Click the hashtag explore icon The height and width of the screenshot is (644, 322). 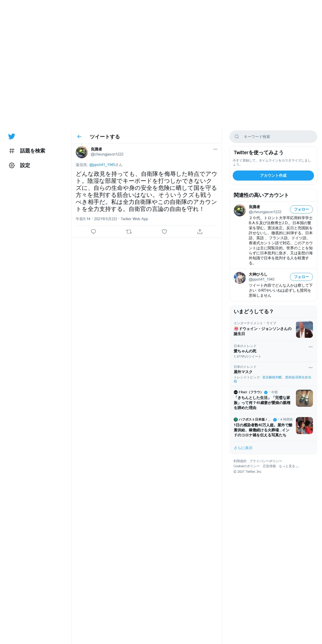click(x=12, y=151)
